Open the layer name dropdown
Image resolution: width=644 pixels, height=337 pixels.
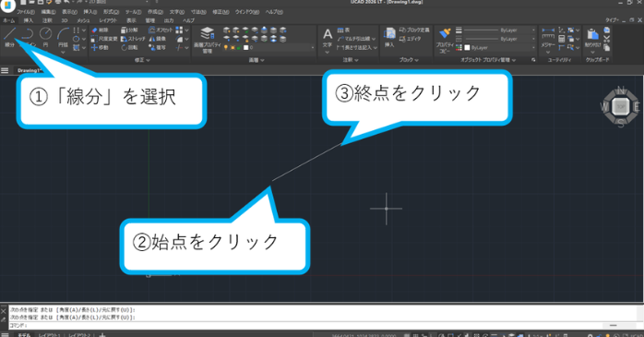coord(312,48)
